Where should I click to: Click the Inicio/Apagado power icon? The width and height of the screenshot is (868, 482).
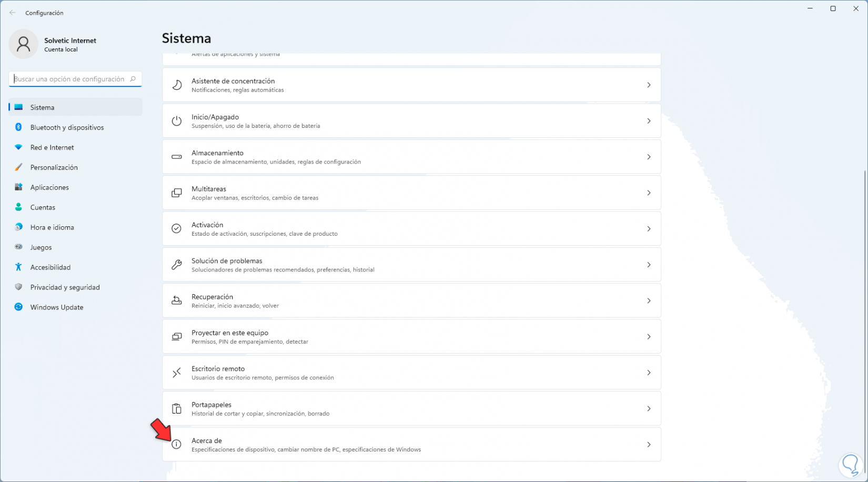tap(177, 121)
